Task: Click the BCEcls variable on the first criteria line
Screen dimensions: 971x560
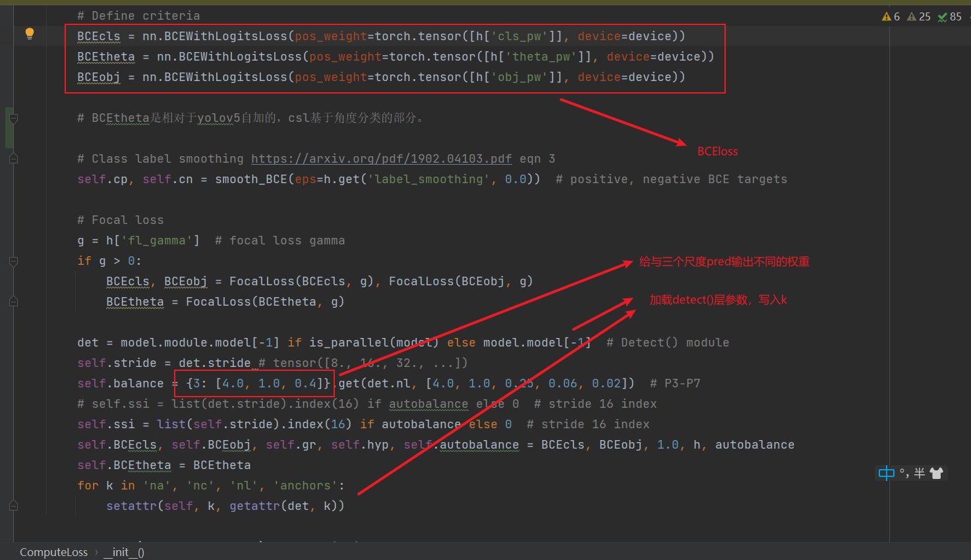Action: click(x=99, y=36)
